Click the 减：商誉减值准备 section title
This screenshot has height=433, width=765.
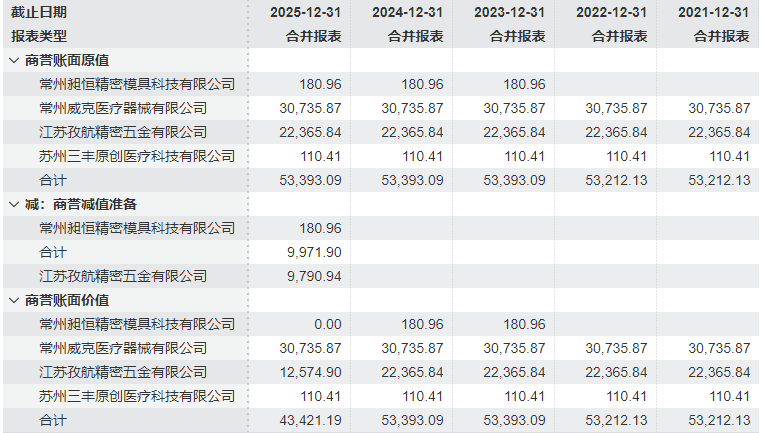(81, 205)
